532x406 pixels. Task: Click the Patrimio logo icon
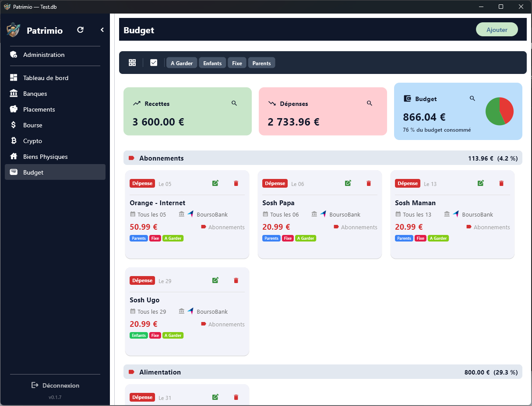tap(13, 30)
